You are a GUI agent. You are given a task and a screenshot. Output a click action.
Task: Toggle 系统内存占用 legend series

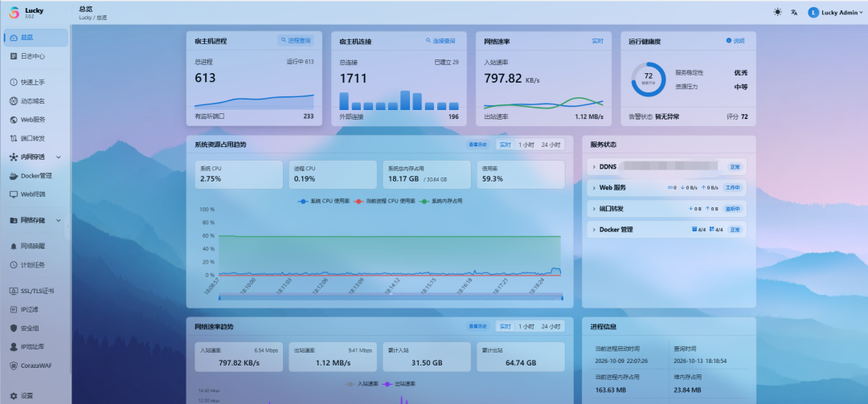pos(441,201)
